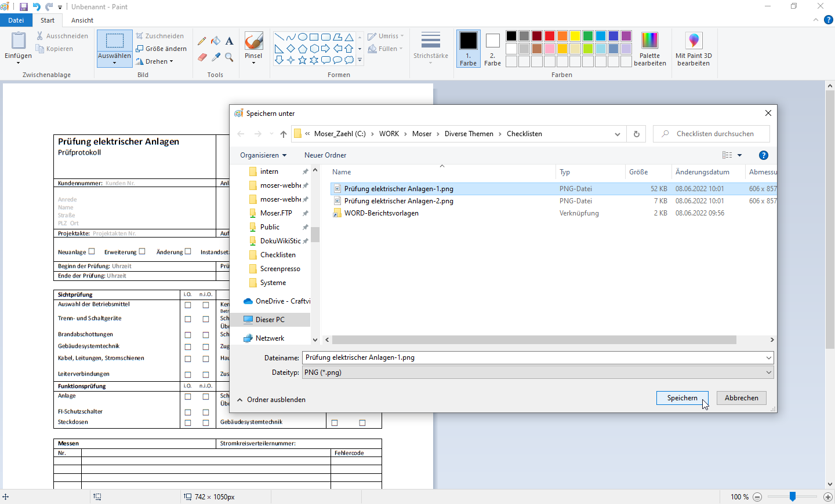
Task: Tick the Neuanlage checkbox
Action: click(x=92, y=251)
